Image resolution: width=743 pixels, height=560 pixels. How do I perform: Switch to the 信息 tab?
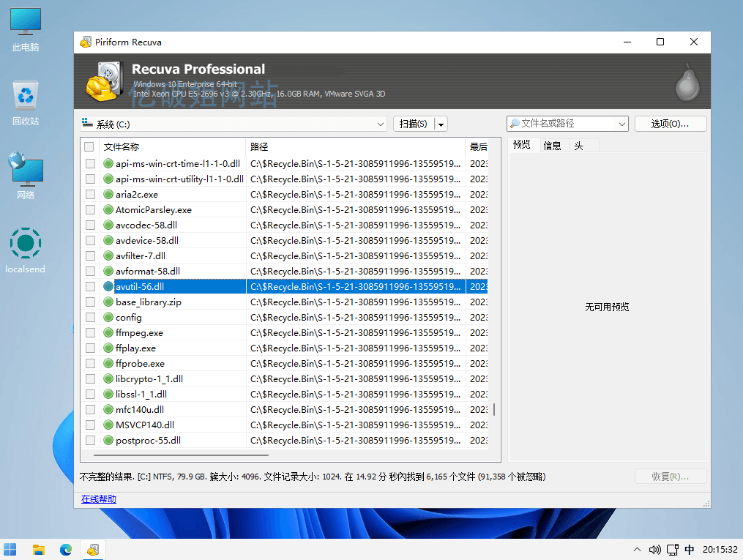click(553, 146)
